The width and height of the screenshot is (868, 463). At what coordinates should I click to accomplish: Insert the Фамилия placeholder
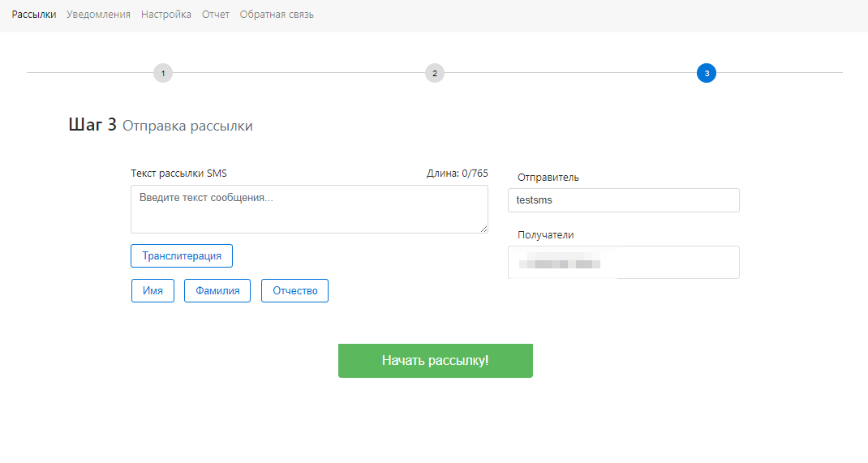coord(217,291)
